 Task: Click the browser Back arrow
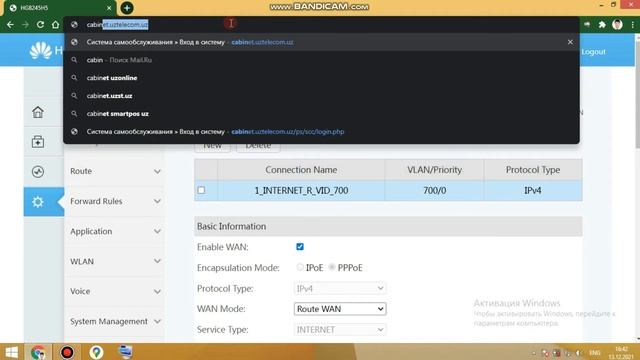[x=10, y=24]
